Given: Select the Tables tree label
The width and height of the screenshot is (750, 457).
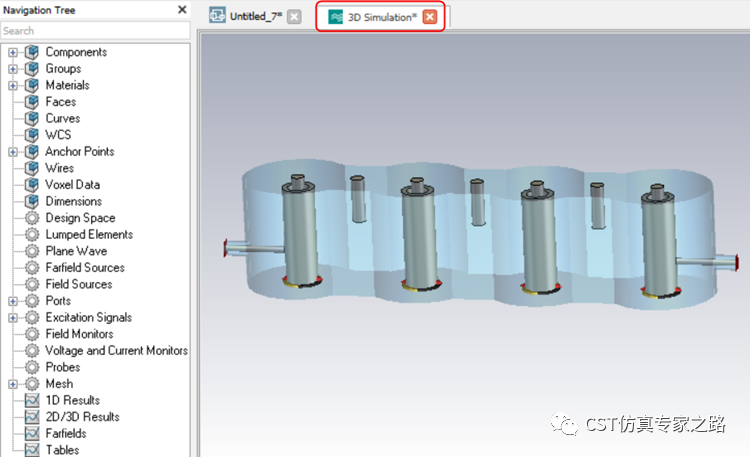Looking at the screenshot, I should pyautogui.click(x=62, y=450).
